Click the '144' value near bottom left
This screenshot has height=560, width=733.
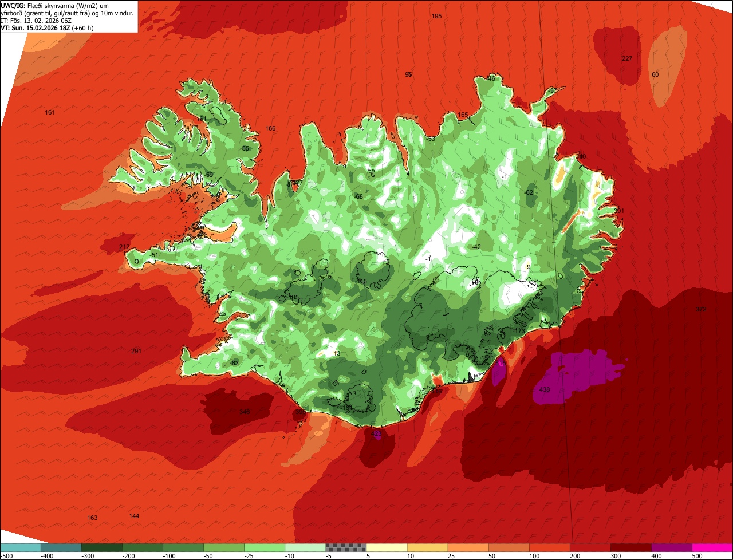click(134, 516)
